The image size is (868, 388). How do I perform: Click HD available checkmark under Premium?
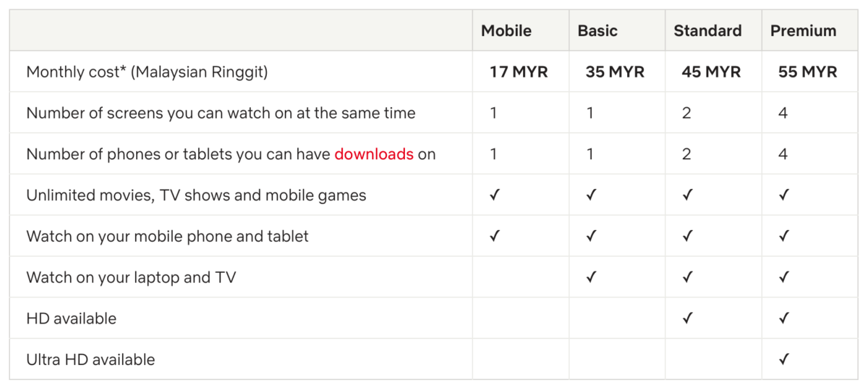click(783, 318)
